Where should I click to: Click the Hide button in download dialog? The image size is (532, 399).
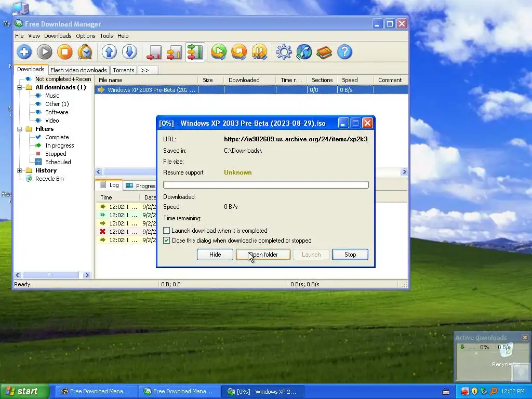pos(215,255)
